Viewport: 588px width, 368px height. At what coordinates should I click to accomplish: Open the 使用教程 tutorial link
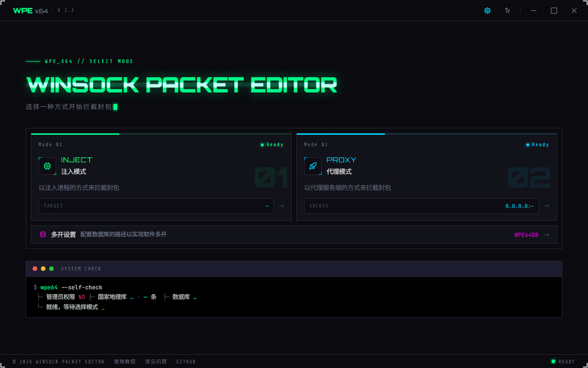click(125, 362)
